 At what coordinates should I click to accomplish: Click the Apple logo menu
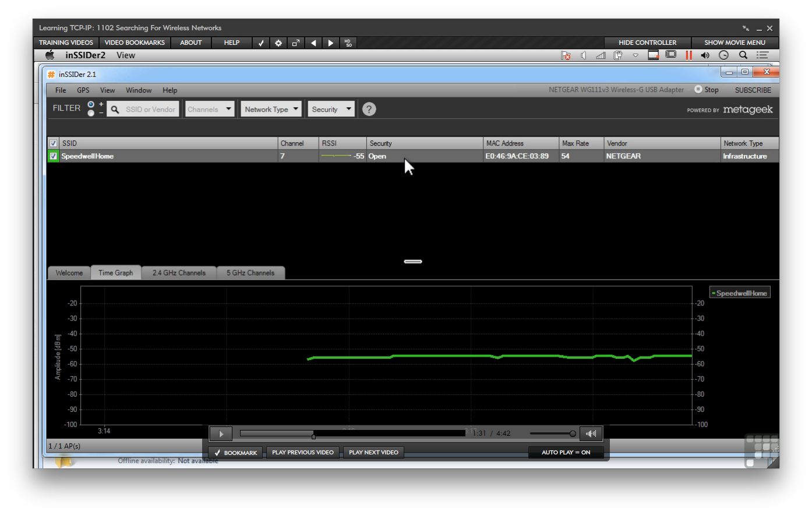[x=50, y=55]
